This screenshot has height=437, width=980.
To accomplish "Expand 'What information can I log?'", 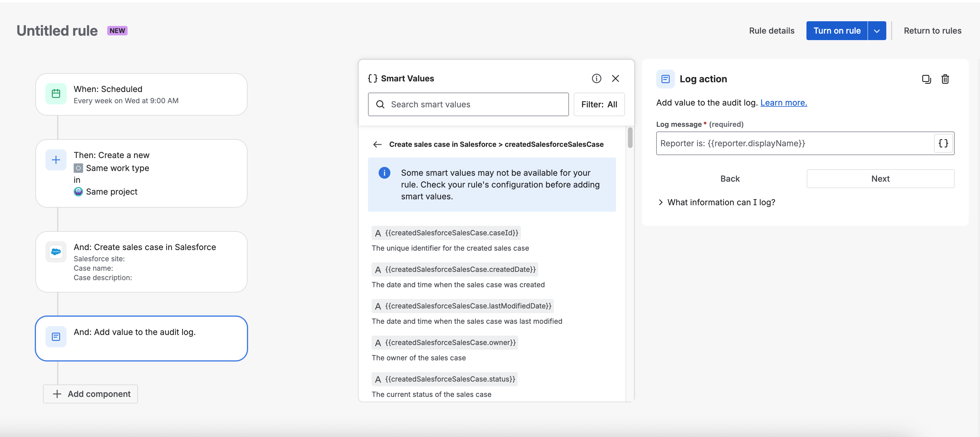I will pos(717,202).
